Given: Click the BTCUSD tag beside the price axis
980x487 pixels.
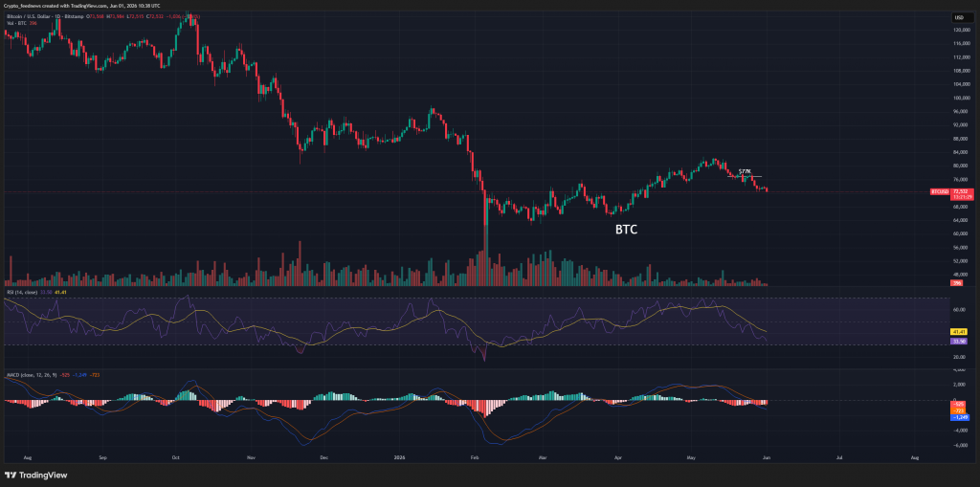Looking at the screenshot, I should 940,191.
